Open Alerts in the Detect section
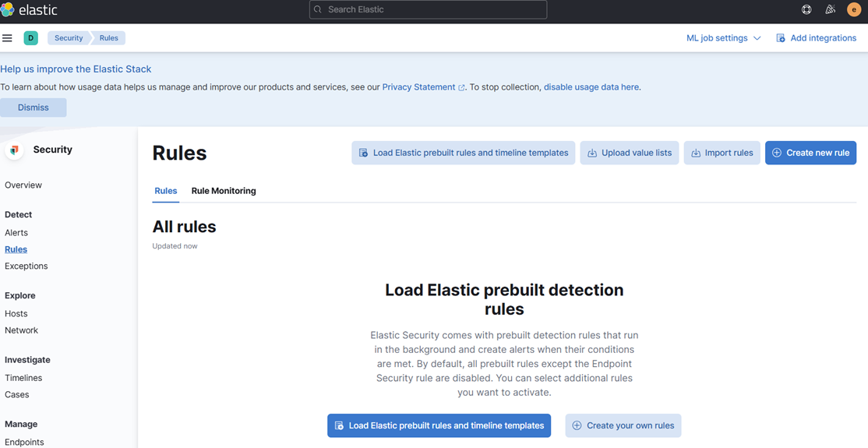The image size is (868, 448). [16, 233]
